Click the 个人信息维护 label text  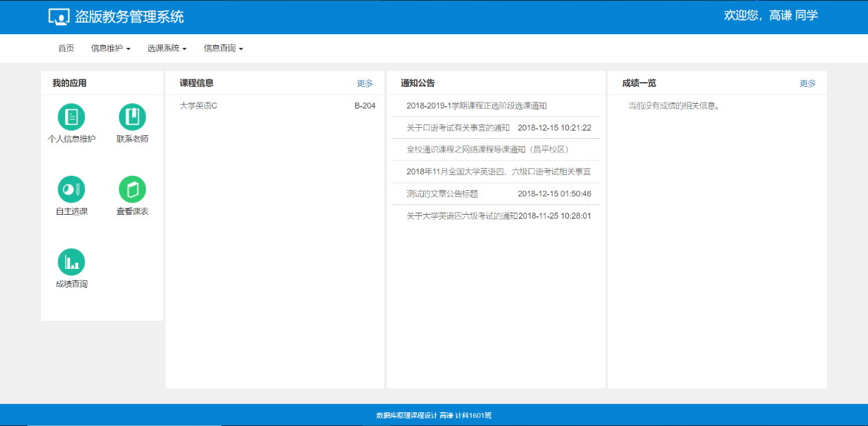(x=72, y=139)
